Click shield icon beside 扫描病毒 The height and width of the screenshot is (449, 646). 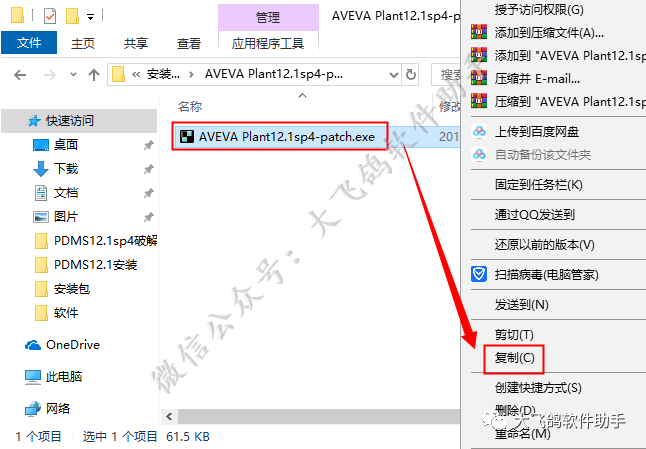(479, 274)
